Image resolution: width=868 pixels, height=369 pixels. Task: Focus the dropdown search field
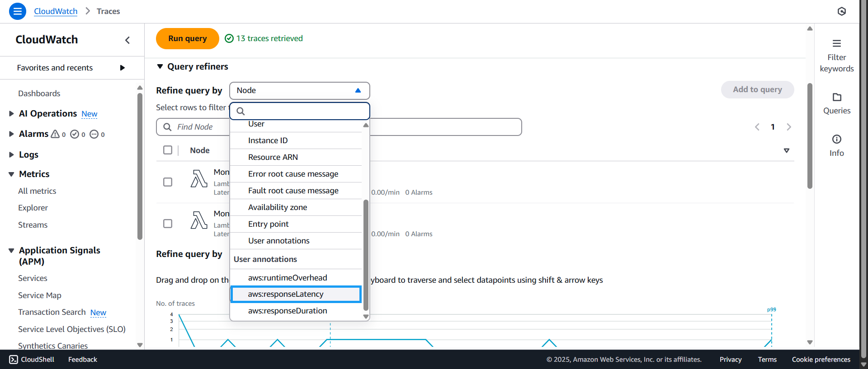[303, 111]
